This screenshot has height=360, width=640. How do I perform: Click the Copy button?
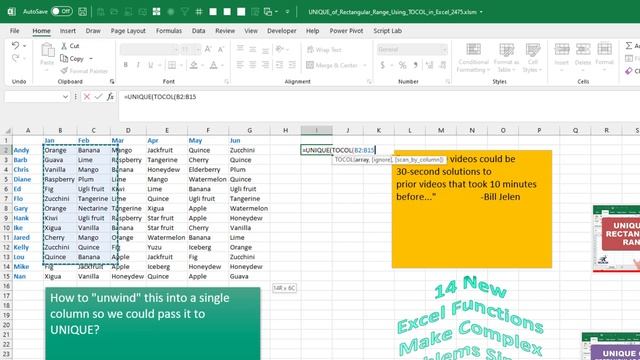(x=72, y=58)
